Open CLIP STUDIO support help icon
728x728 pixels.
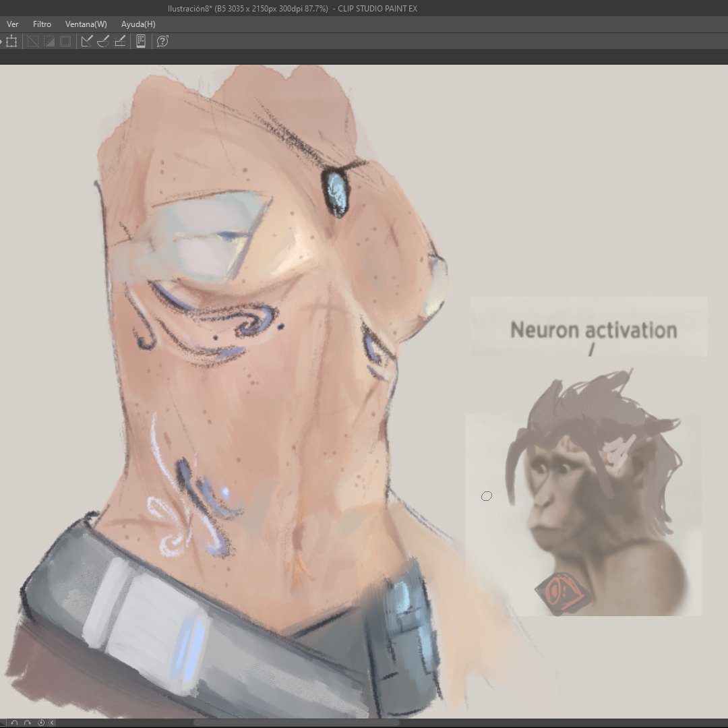(x=162, y=41)
